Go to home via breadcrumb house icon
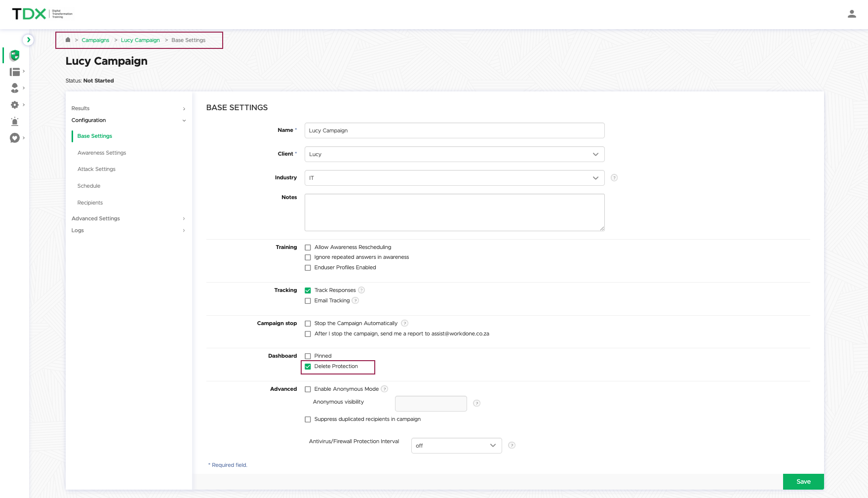Viewport: 868px width, 498px height. tap(68, 40)
